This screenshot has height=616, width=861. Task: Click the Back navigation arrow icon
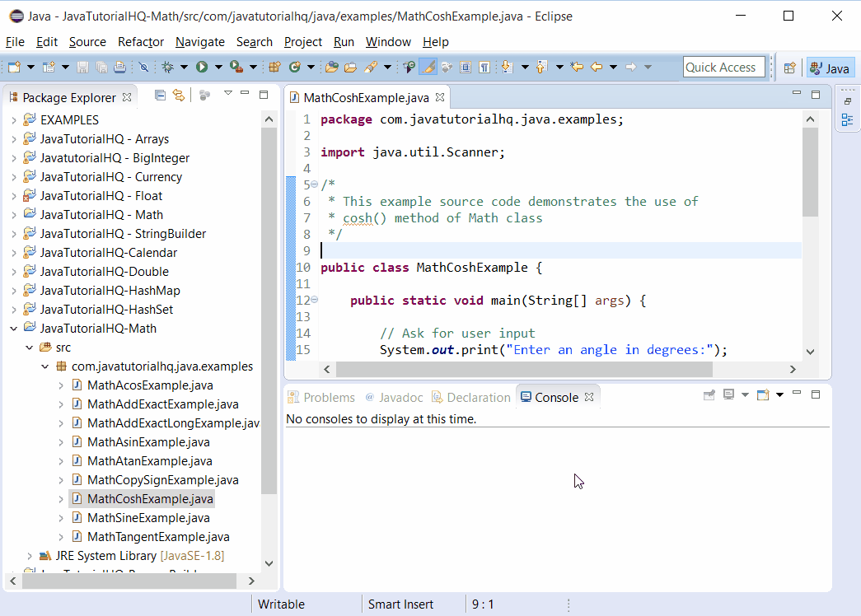(597, 67)
